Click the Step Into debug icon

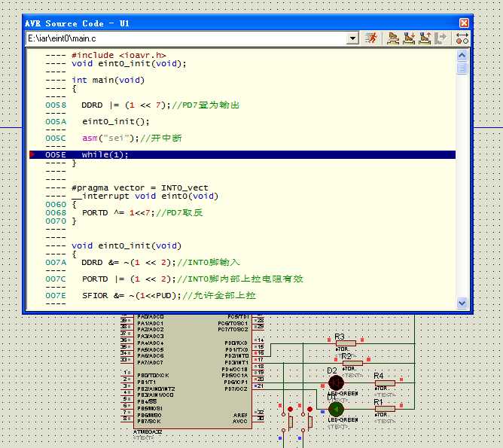(409, 38)
